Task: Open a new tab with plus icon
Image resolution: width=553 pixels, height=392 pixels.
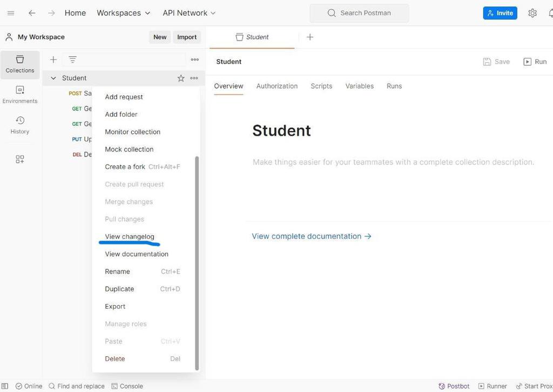Action: (310, 37)
